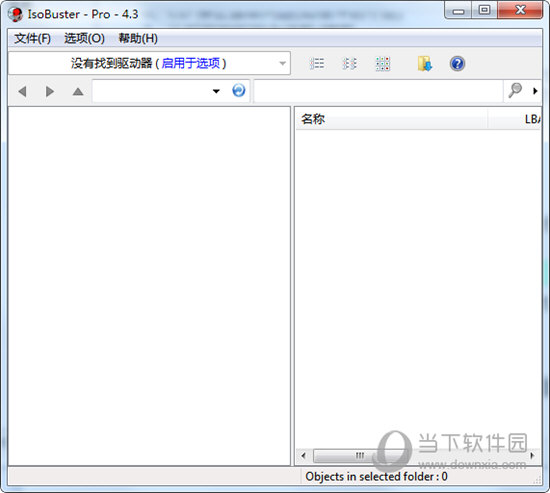550x493 pixels.
Task: Open the 帮助(H) menu
Action: [138, 38]
